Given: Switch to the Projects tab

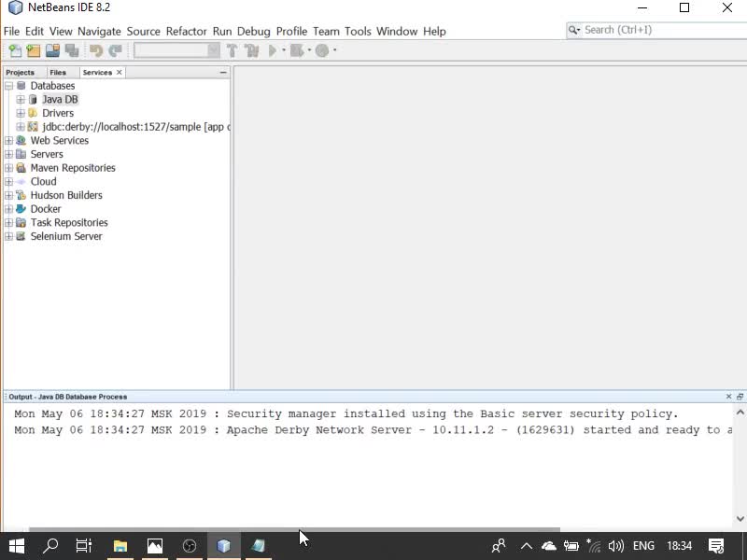Looking at the screenshot, I should 20,73.
